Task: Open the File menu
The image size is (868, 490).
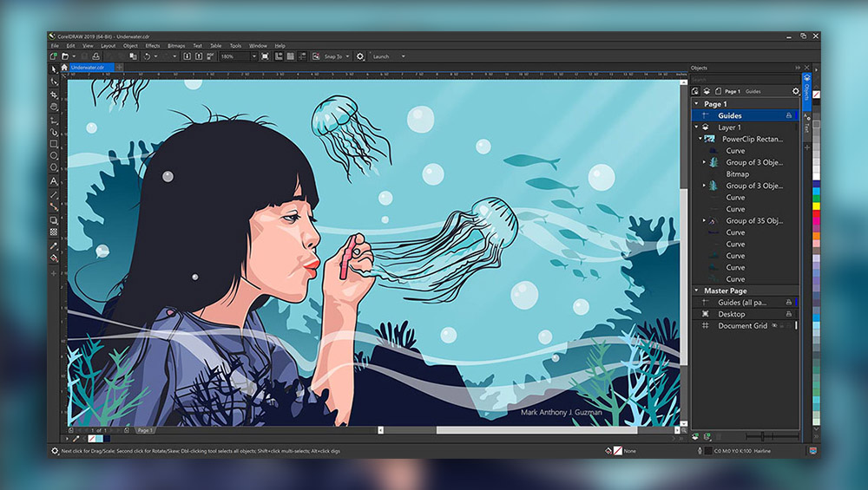Action: coord(55,46)
